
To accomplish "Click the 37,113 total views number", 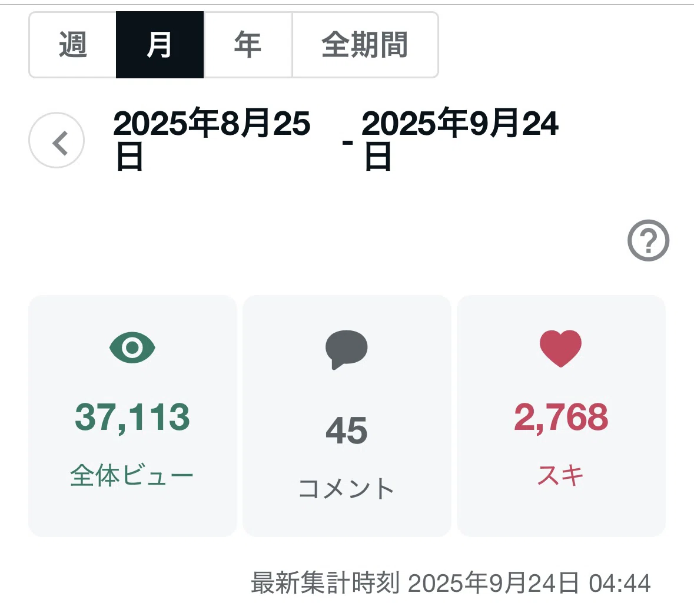I will tap(132, 417).
